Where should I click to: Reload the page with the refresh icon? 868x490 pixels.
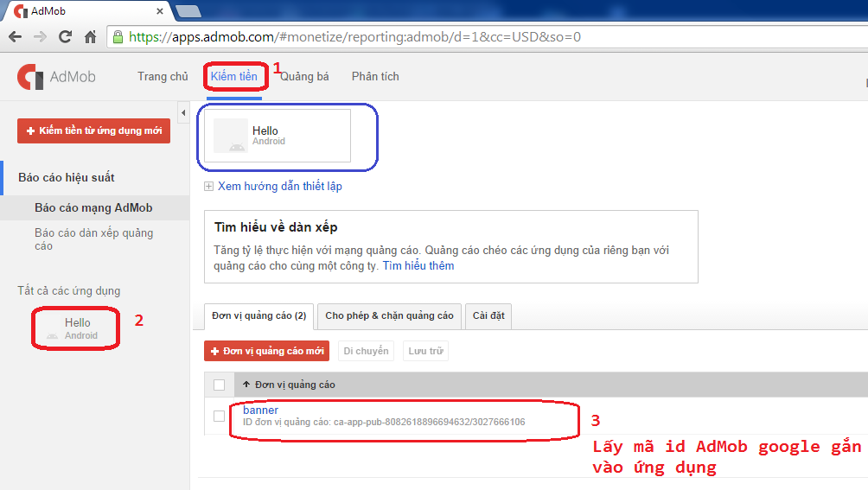click(x=66, y=37)
